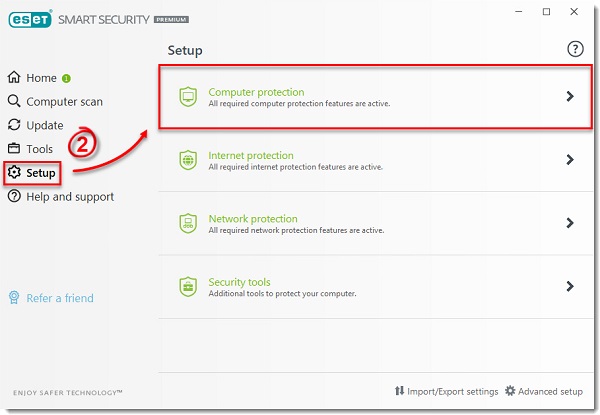Click the Refer a friend gift icon
This screenshot has width=600, height=415.
[15, 297]
